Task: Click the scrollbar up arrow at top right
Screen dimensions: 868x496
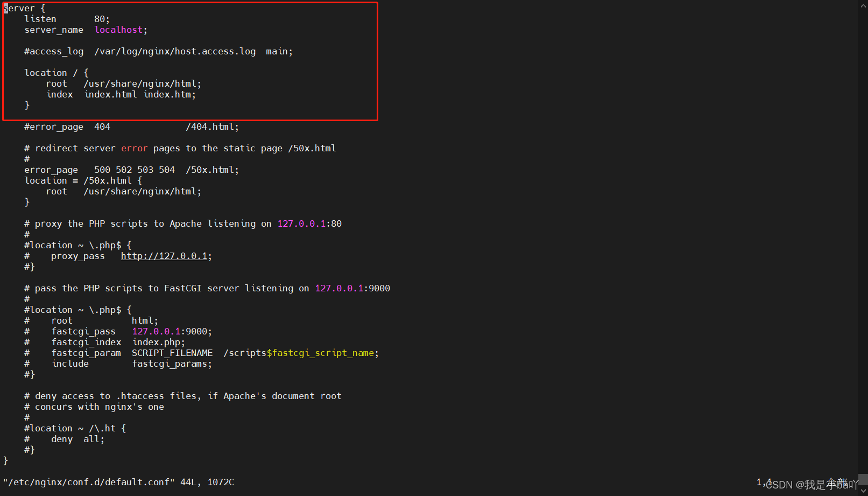Action: (x=863, y=5)
